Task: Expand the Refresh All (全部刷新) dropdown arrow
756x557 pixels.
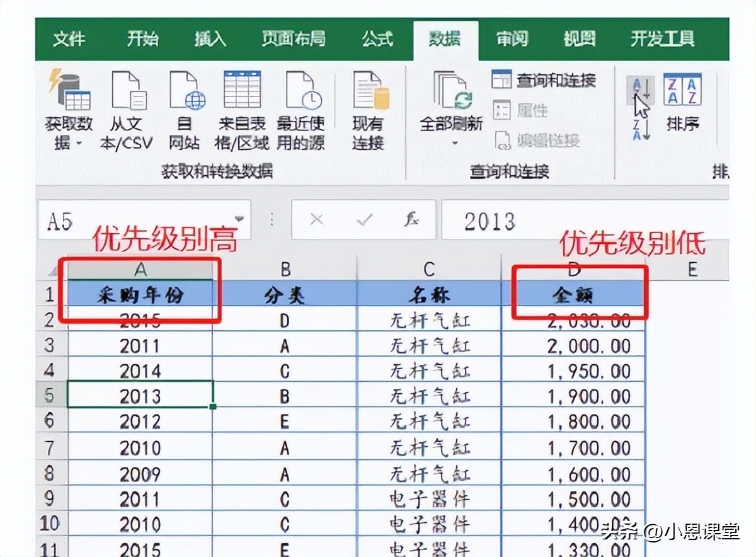Action: [453, 144]
